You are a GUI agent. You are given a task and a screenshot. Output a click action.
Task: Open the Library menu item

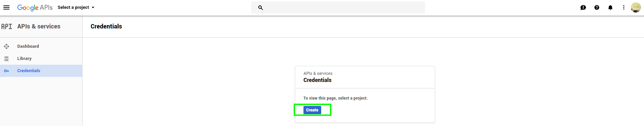coord(41,59)
